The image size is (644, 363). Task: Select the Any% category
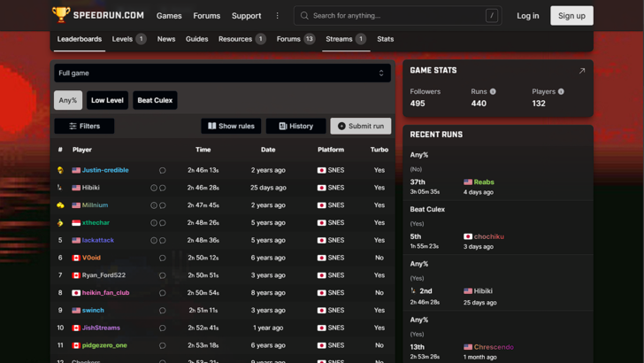[x=68, y=100]
